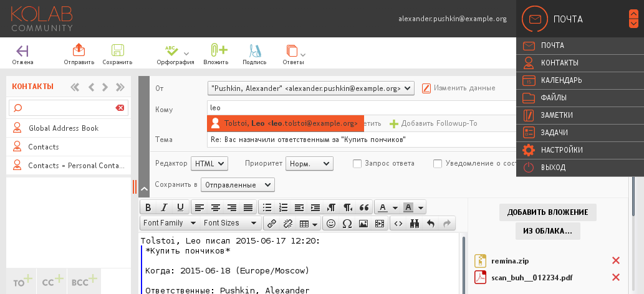The image size is (644, 294).
Task: Decrease indent in the editor
Action: tap(299, 208)
